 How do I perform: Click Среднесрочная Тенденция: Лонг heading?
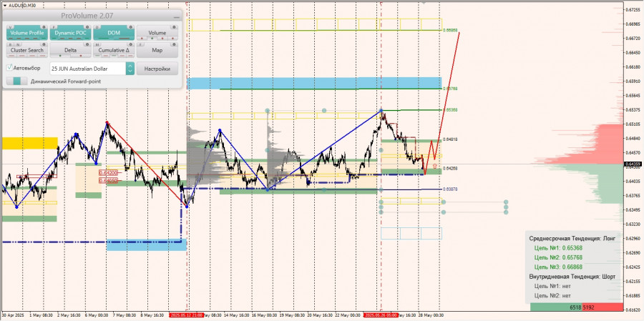(x=572, y=239)
